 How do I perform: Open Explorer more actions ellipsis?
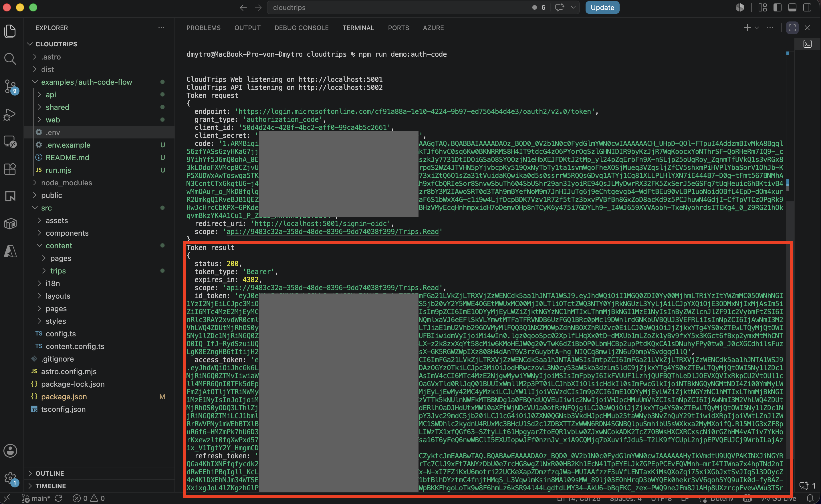coord(161,28)
